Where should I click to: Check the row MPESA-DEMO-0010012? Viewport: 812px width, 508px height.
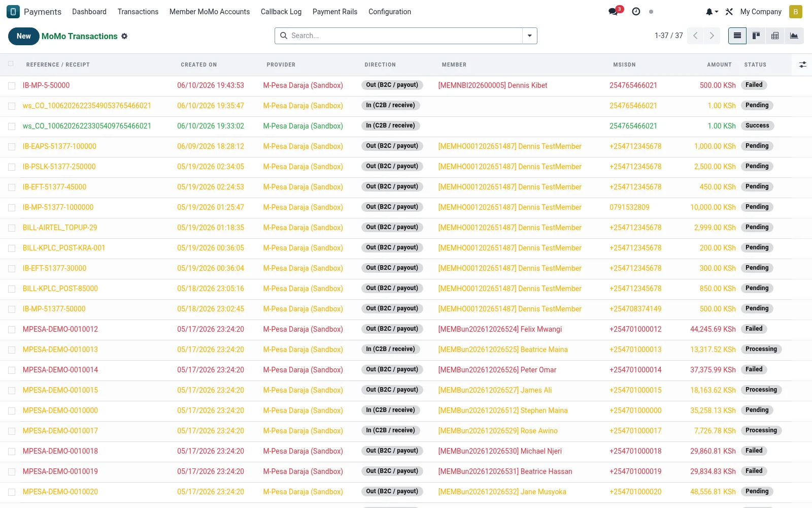click(11, 330)
